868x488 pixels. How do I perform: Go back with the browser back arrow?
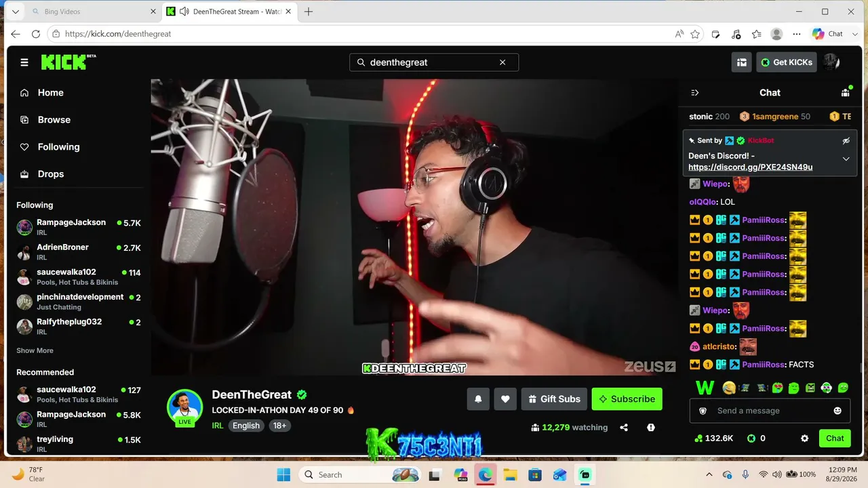click(15, 34)
